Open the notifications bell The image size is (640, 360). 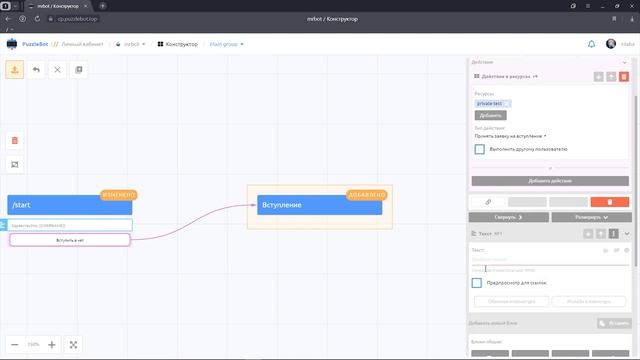pos(591,44)
